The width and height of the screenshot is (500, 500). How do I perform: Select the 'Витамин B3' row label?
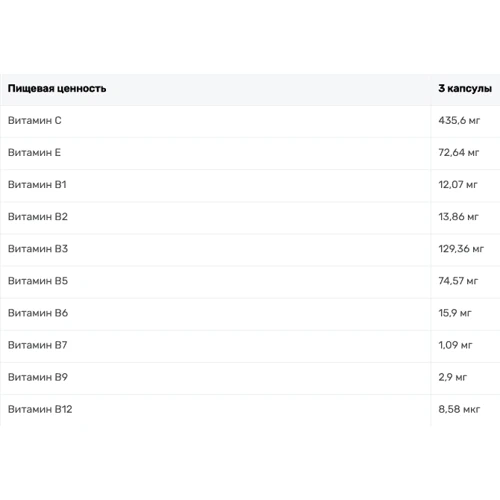(38, 249)
